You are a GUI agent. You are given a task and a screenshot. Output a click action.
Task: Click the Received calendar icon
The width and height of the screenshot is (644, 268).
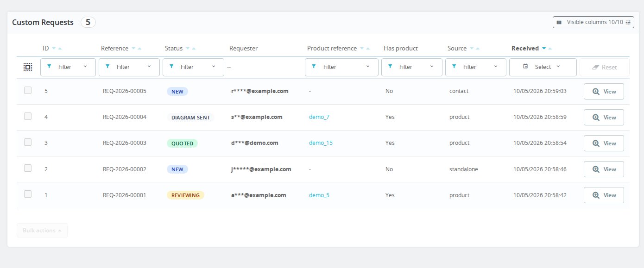(525, 67)
